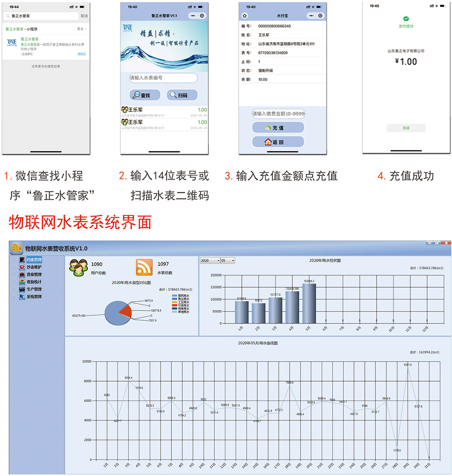This screenshot has height=476, width=452.
Task: Click the 5月 bar in the bar chart
Action: tap(309, 303)
